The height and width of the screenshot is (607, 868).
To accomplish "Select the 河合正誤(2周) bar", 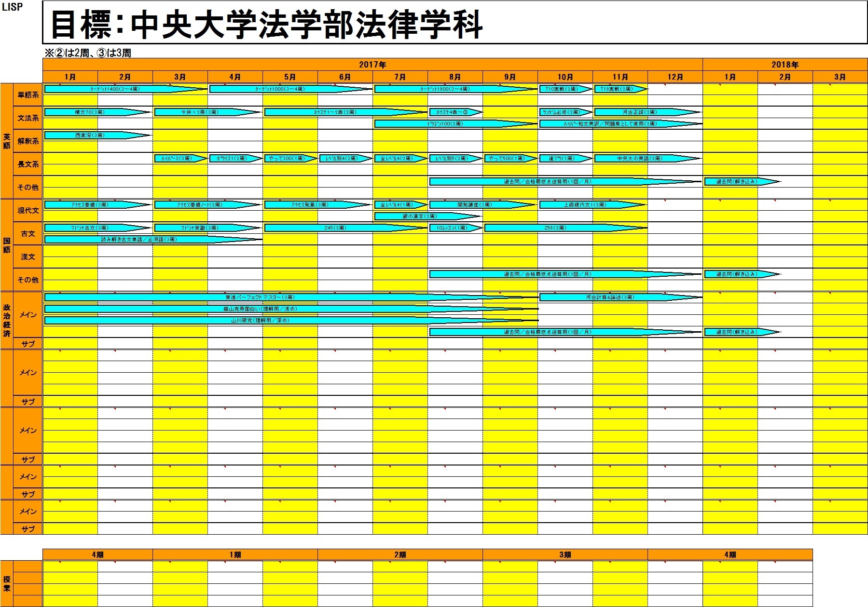I will pyautogui.click(x=648, y=112).
